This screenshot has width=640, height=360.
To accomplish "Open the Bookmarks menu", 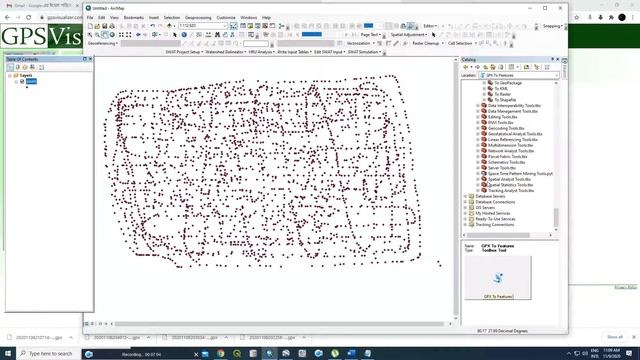I will (134, 18).
